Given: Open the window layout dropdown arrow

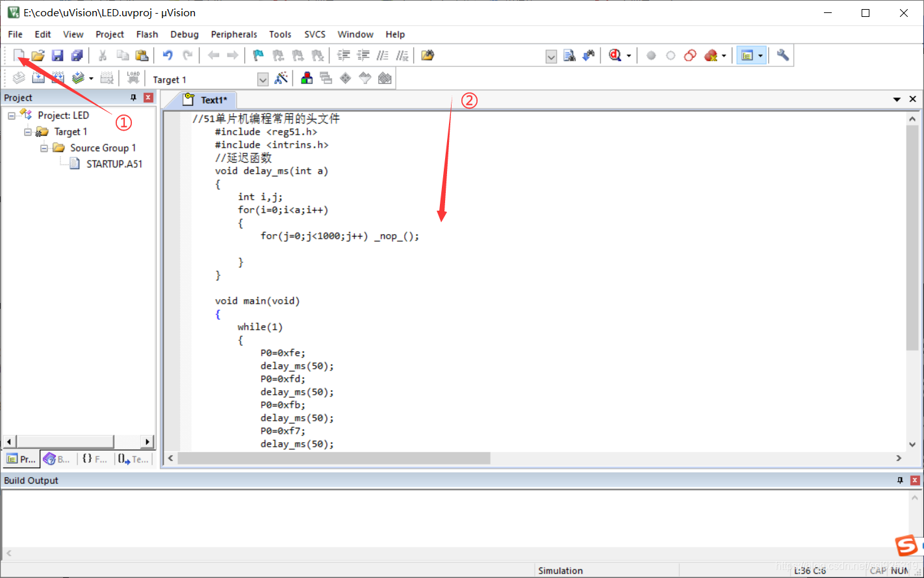Looking at the screenshot, I should 760,55.
